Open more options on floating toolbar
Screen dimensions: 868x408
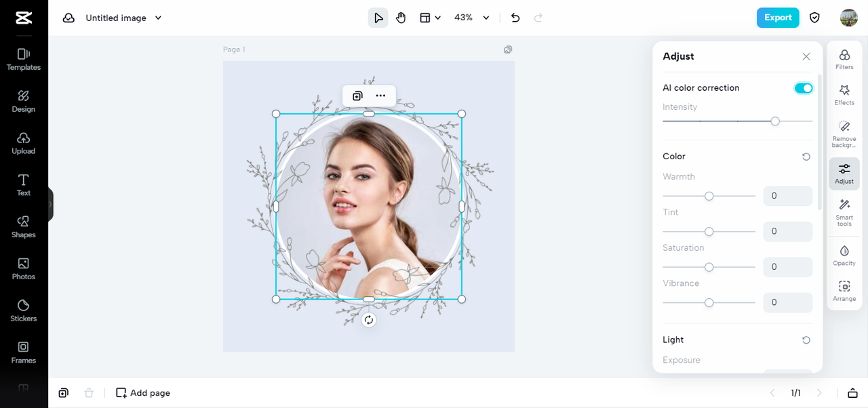[x=380, y=96]
